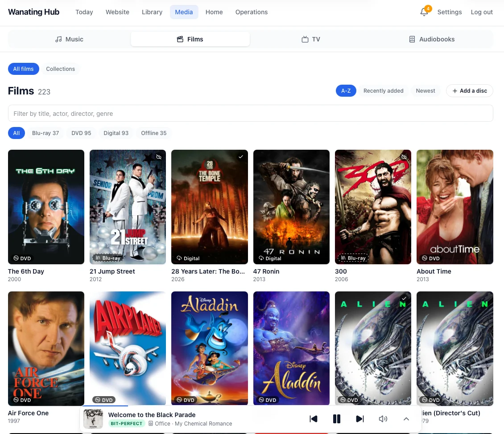
Task: Sort by Recently added
Action: pos(383,91)
